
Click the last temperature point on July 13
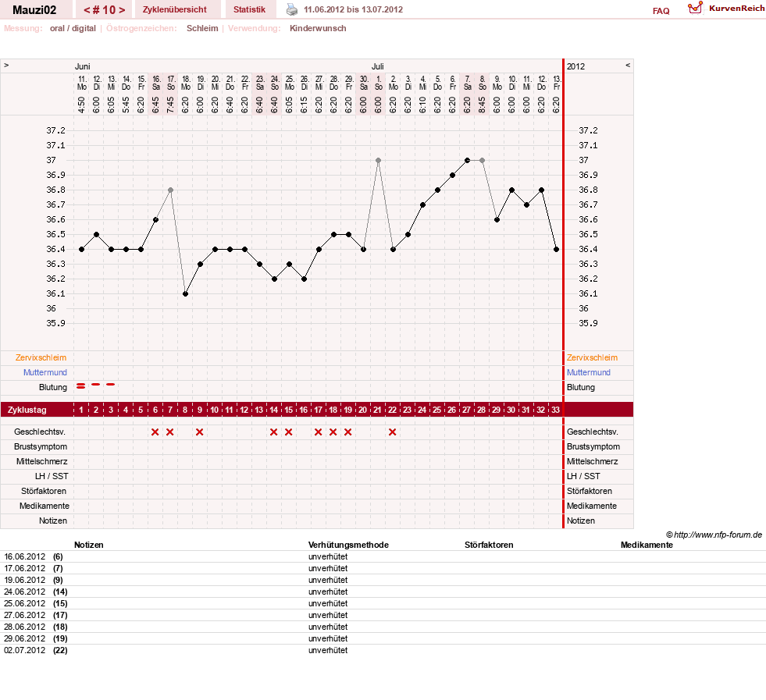click(557, 250)
